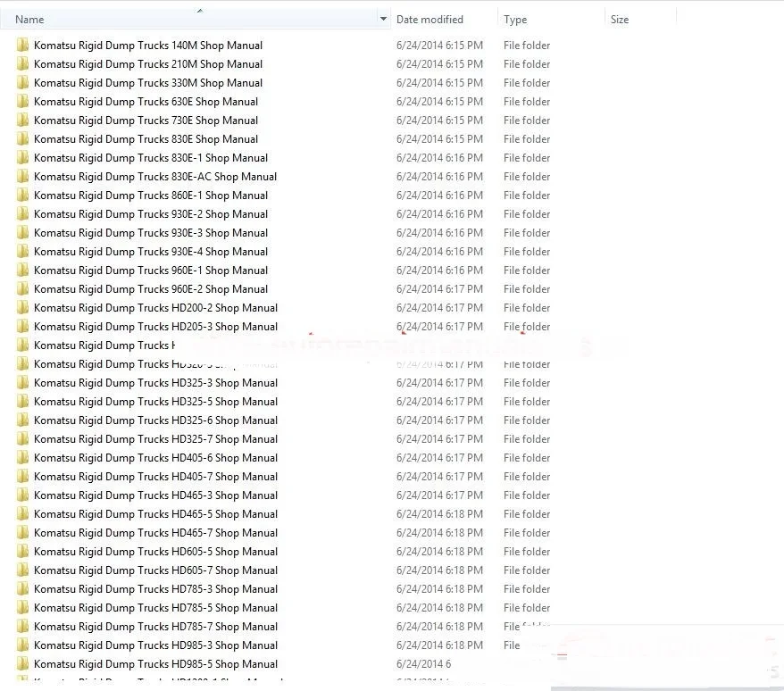This screenshot has height=691, width=784.
Task: Select 'Komatsu Rigid Dump Trucks HD785-3 Shop Manual'
Action: coord(155,589)
